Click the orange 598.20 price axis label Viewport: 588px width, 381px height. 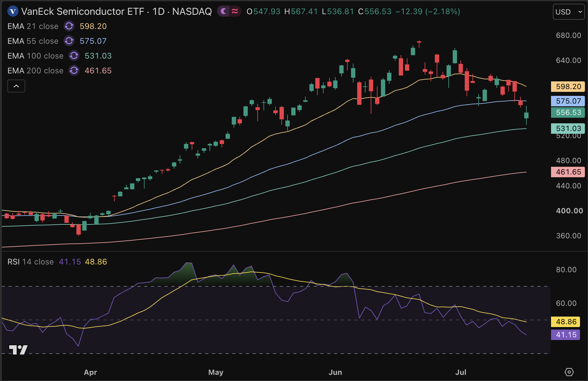(568, 87)
